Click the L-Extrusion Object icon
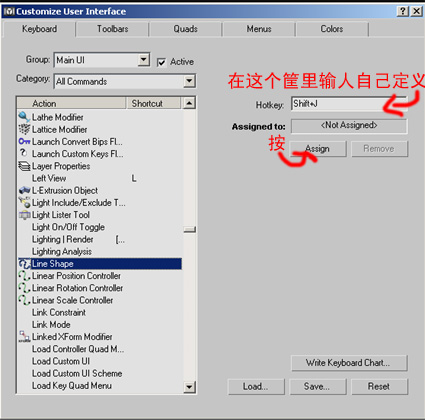Image resolution: width=425 pixels, height=420 pixels. 24,190
